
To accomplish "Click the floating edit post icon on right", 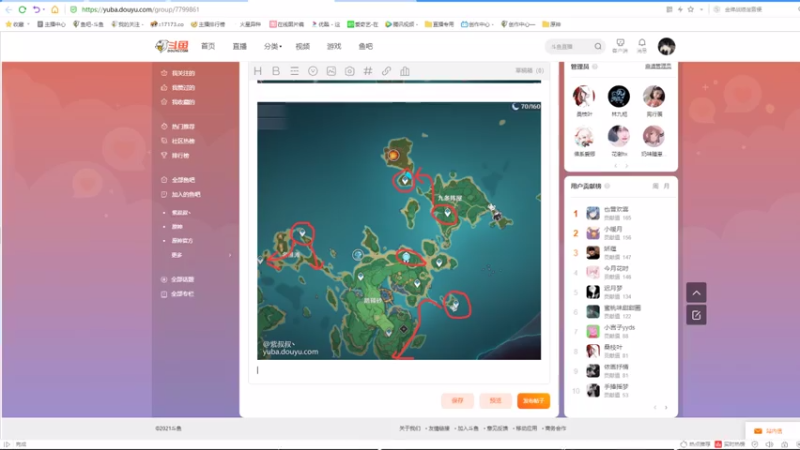I will pos(696,315).
